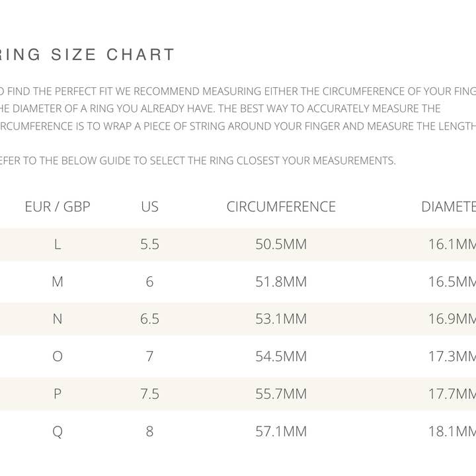Select the EUR / GBP column header

[x=58, y=207]
